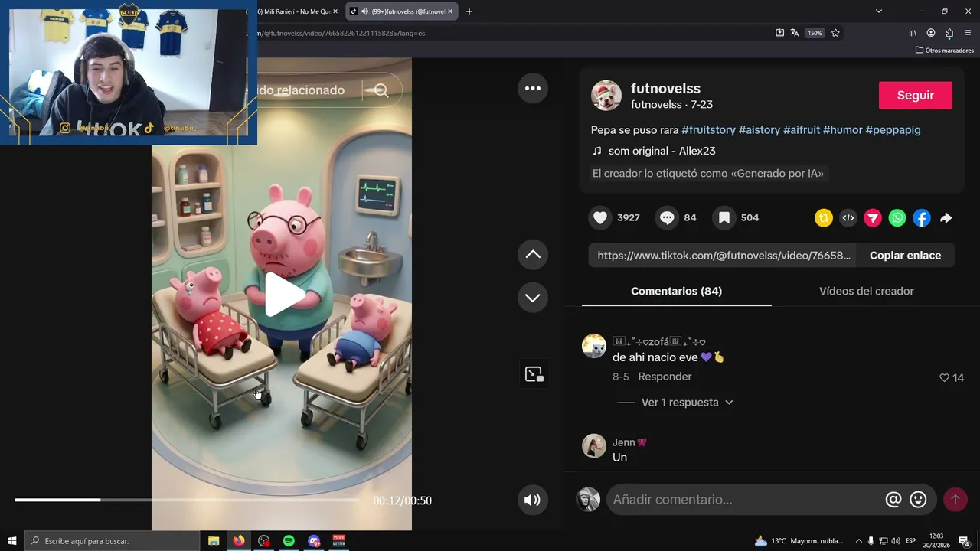Screen dimensions: 980x551
Task: Open the emoji picker smiley icon
Action: [918, 500]
